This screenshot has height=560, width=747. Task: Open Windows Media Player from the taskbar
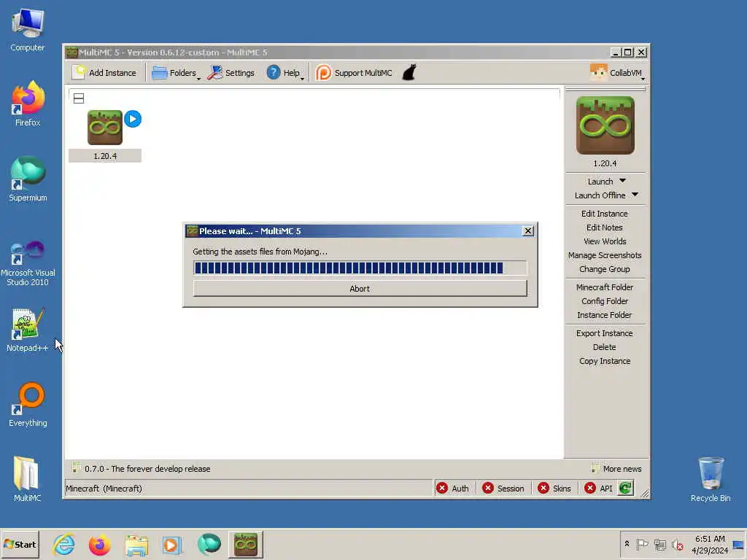point(172,544)
